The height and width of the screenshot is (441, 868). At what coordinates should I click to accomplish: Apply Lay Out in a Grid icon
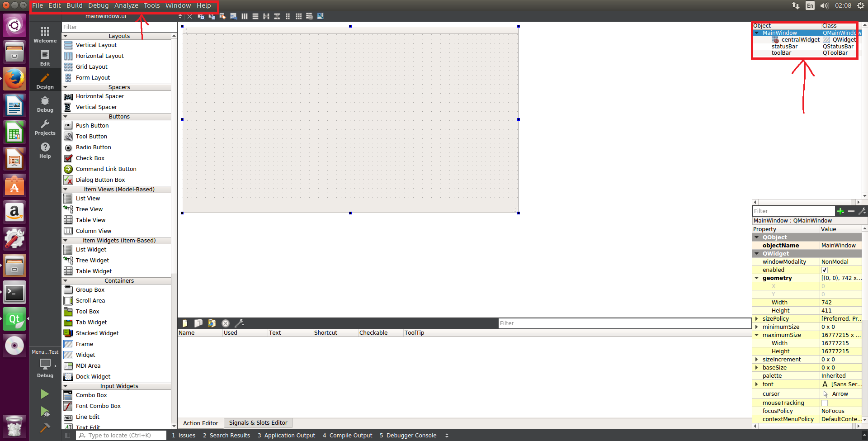pyautogui.click(x=298, y=16)
